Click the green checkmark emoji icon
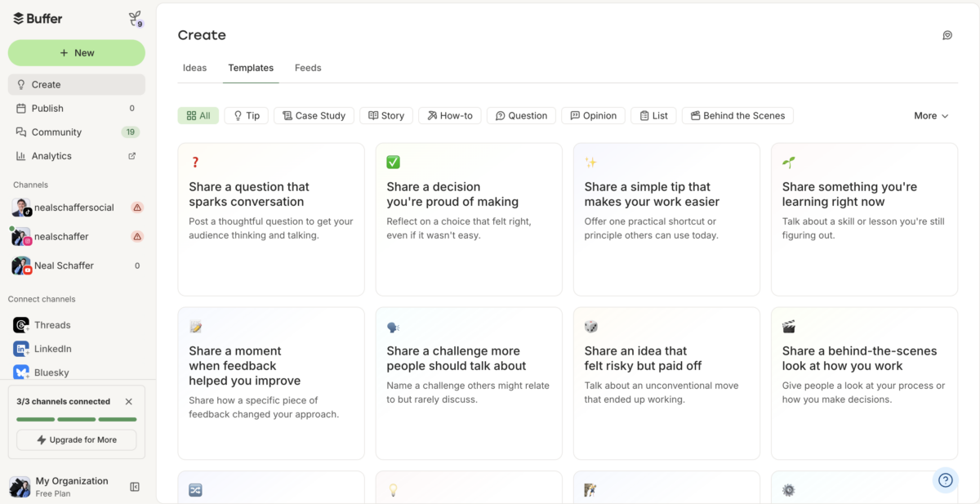 [x=393, y=163]
